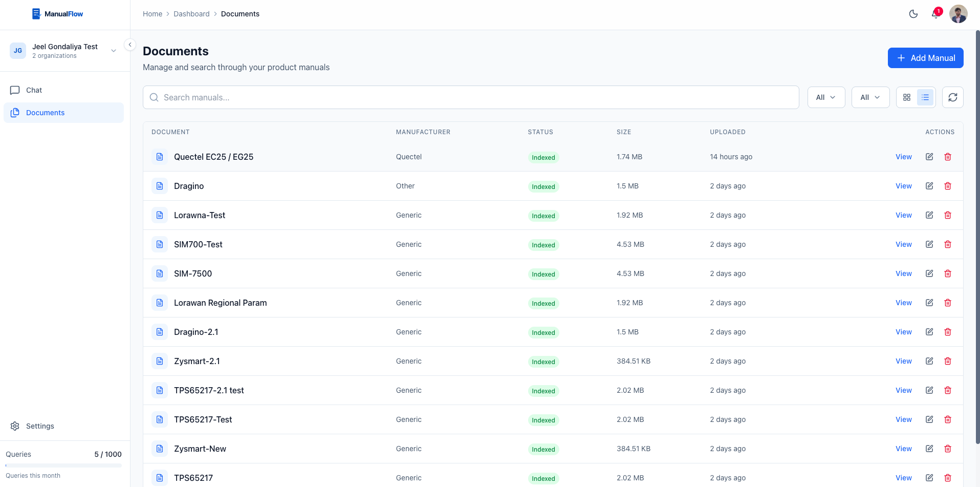Open the ManualFlow logo icon
This screenshot has width=980, height=487.
[x=36, y=13]
